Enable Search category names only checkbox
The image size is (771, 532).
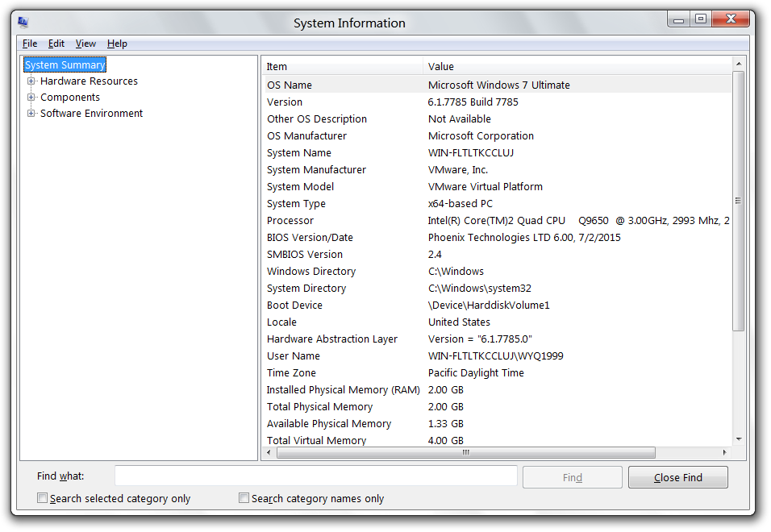tap(244, 498)
